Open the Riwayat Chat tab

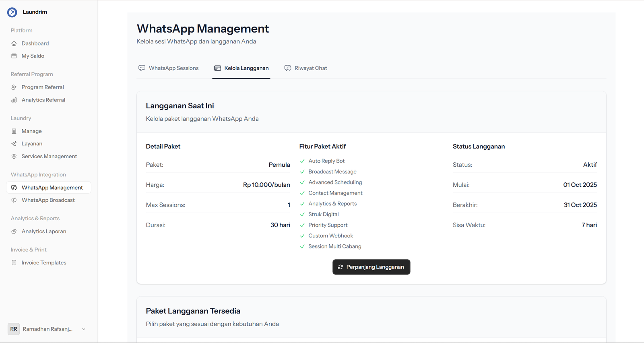[306, 68]
